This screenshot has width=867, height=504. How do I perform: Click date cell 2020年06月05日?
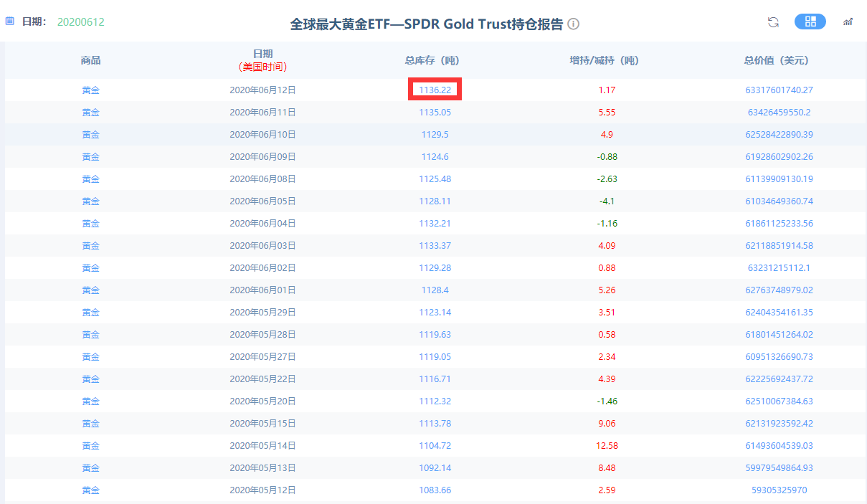pos(263,201)
